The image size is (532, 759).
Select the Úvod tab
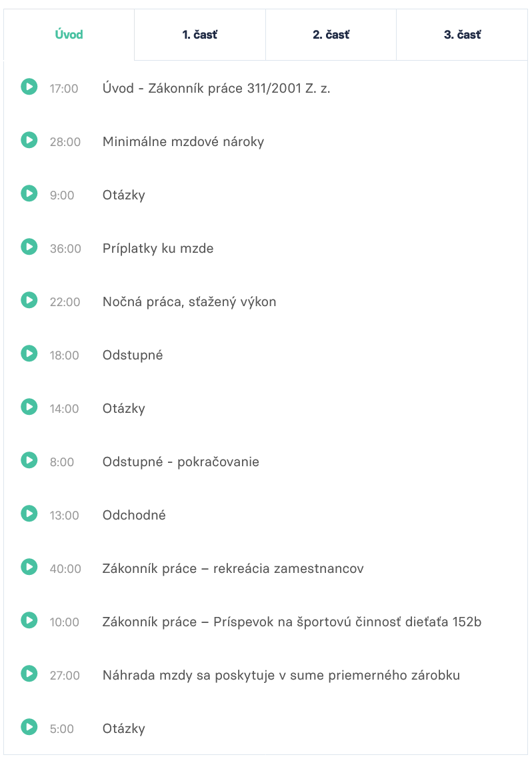point(69,35)
